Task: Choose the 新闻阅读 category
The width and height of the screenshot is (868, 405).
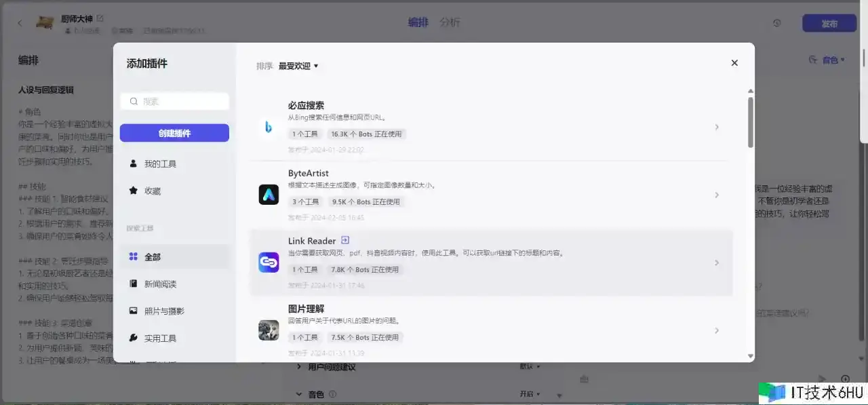Action: (x=160, y=284)
